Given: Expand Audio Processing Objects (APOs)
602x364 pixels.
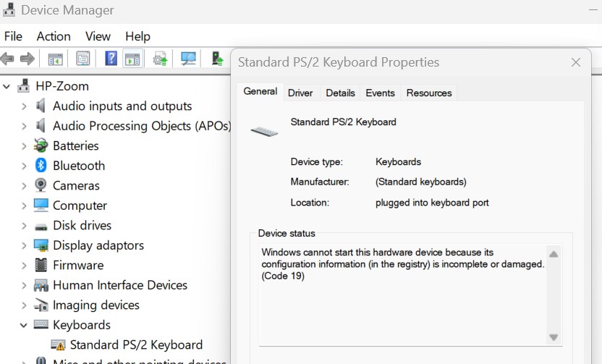Looking at the screenshot, I should (24, 126).
